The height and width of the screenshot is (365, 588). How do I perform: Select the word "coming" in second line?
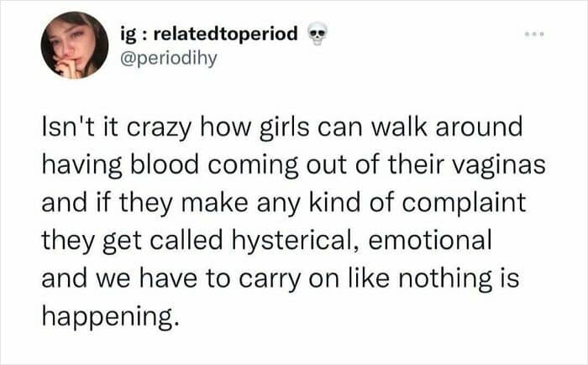(253, 166)
